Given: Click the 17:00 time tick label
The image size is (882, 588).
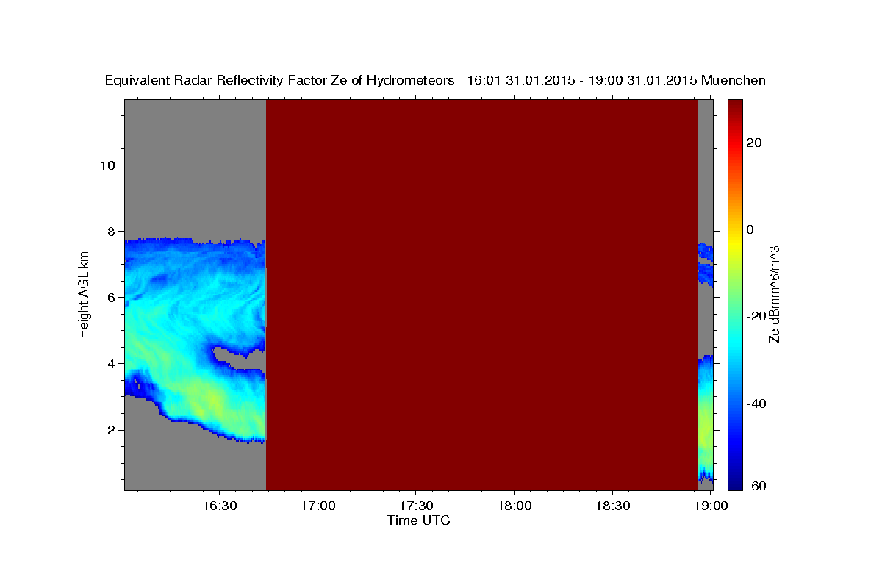Looking at the screenshot, I should tap(318, 506).
